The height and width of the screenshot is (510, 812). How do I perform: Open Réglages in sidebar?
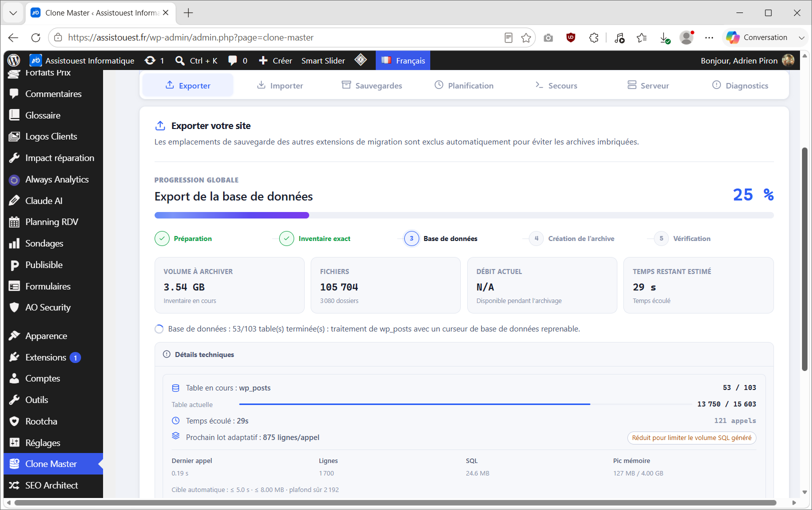pos(53,443)
